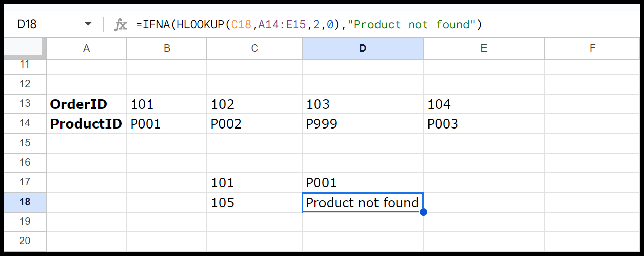
Task: Click the fx function icon
Action: click(x=120, y=24)
